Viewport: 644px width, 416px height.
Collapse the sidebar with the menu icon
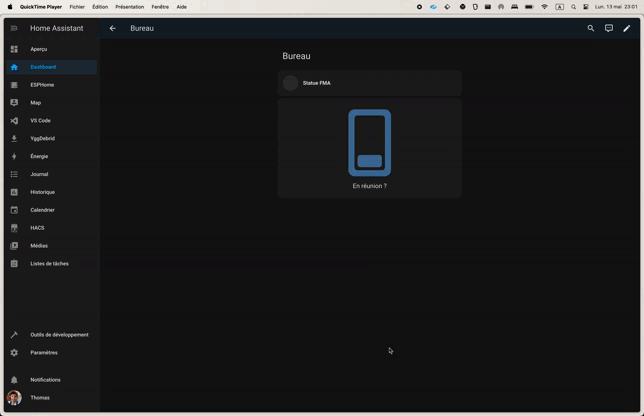(x=14, y=28)
